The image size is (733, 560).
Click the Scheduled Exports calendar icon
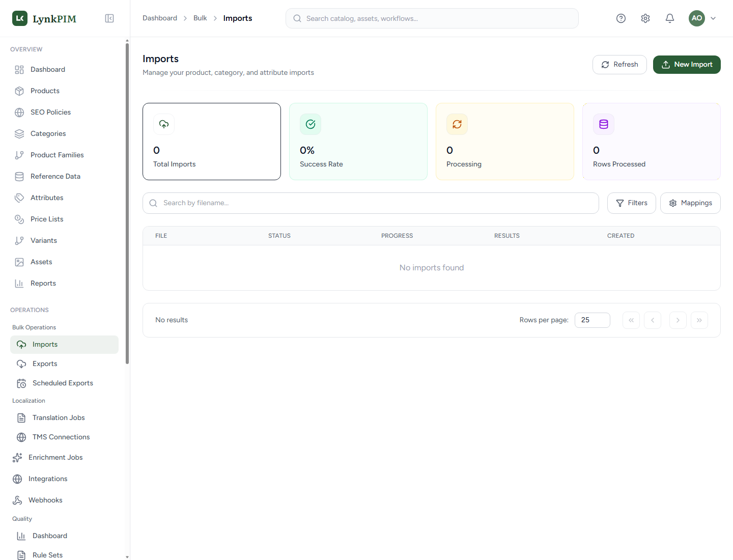pyautogui.click(x=21, y=383)
